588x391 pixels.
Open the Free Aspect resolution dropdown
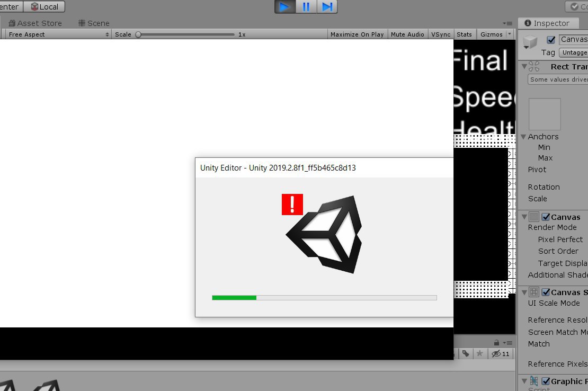(58, 34)
